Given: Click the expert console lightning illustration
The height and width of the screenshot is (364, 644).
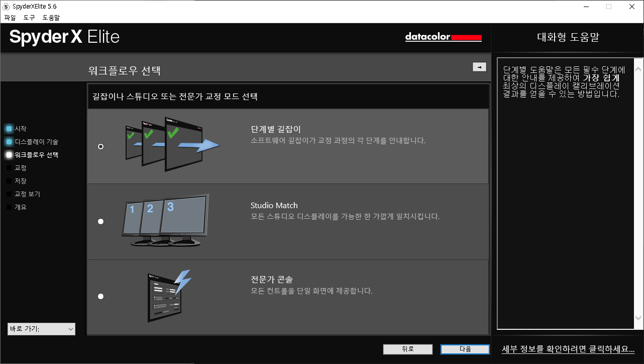Looking at the screenshot, I should [170, 296].
